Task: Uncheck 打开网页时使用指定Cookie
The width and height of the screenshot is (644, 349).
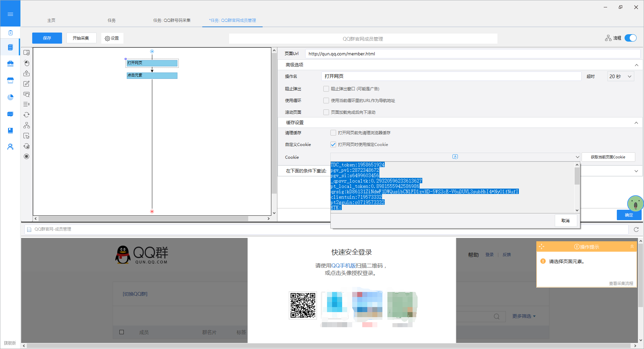Action: point(333,145)
